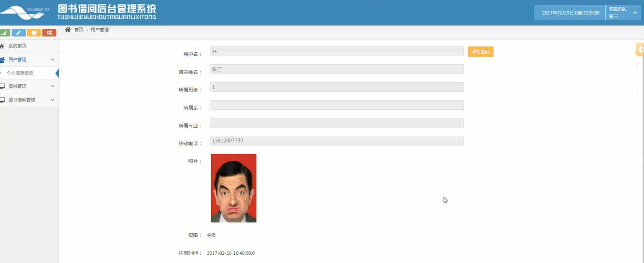The height and width of the screenshot is (263, 644).
Task: Click the SILKROAD EDU logo
Action: (26, 13)
